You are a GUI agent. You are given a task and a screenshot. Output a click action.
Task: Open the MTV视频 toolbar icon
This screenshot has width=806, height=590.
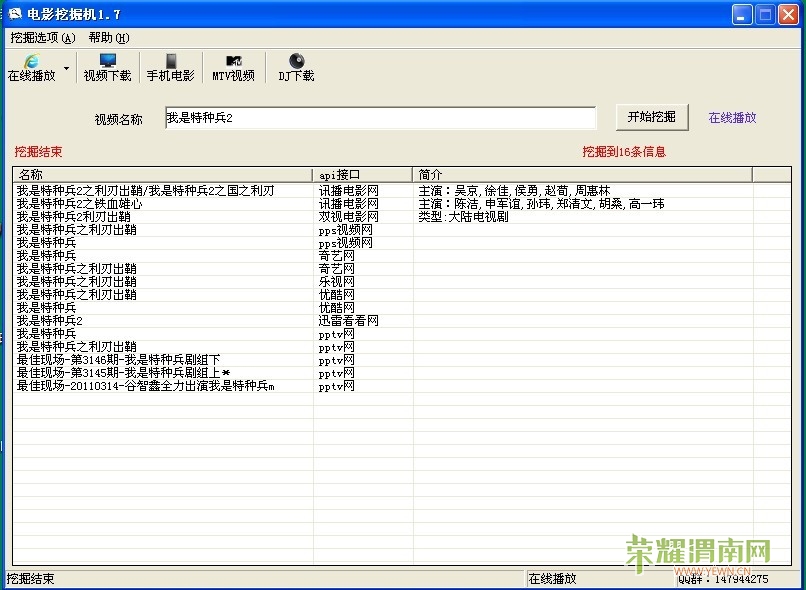click(233, 62)
